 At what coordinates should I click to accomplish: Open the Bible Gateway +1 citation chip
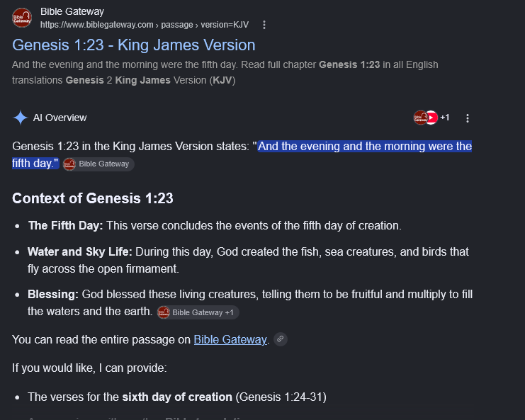[x=198, y=312]
